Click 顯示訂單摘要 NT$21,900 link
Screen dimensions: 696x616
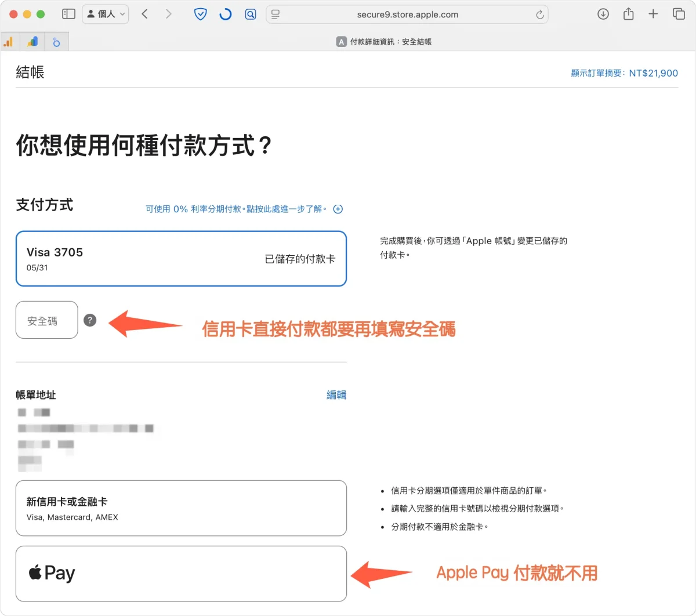pos(624,73)
